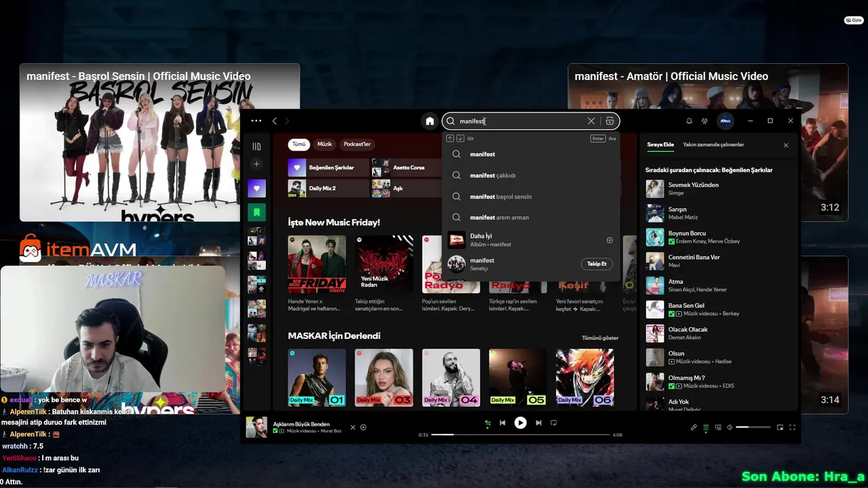The height and width of the screenshot is (488, 868).
Task: Close the queue panel
Action: [786, 145]
